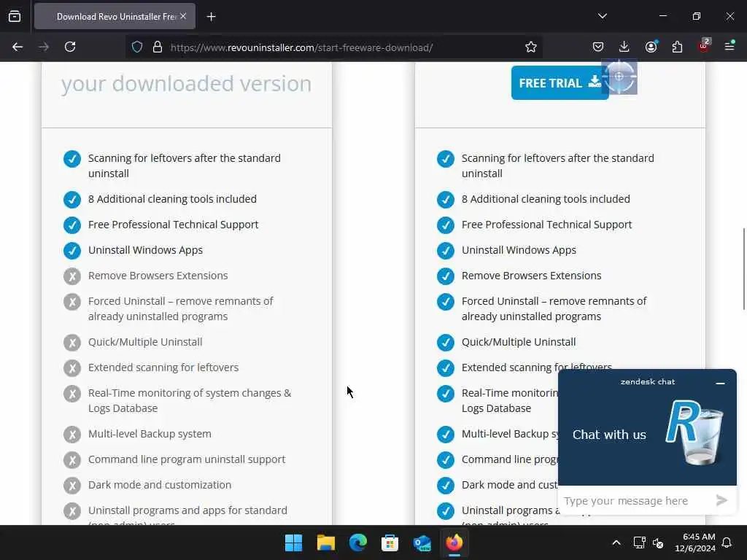Viewport: 747px width, 560px height.
Task: Click left '8 Additional cleaning tools included'
Action: coord(172,199)
